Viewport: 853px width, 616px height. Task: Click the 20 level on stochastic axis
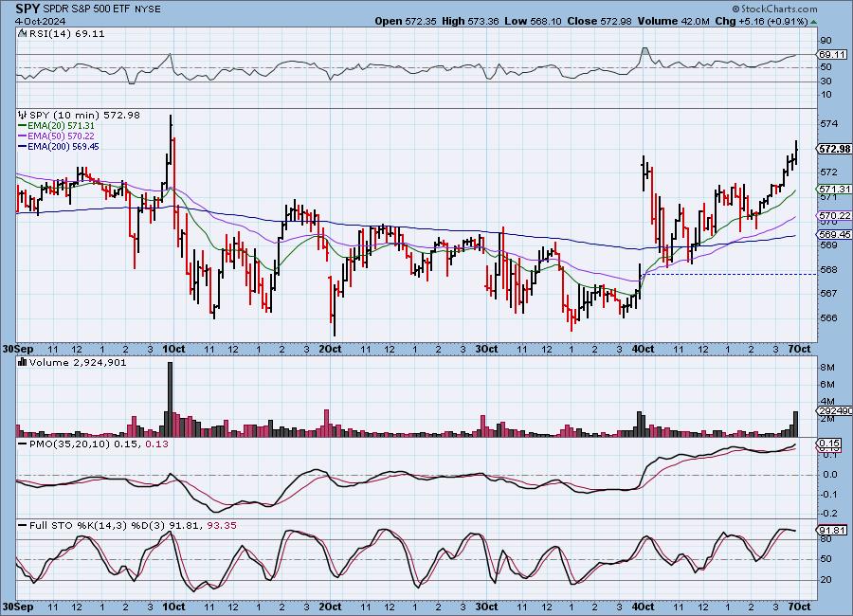pos(826,580)
